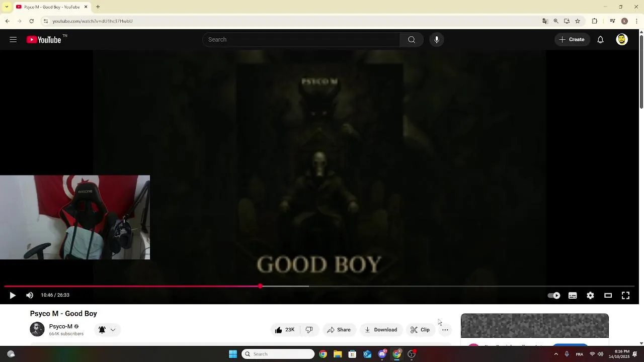The width and height of the screenshot is (644, 362).
Task: Click the red playhead scrubber
Action: coord(260,286)
